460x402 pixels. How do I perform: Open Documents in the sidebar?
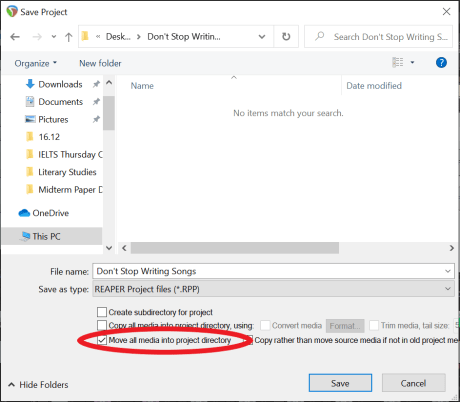tap(60, 102)
